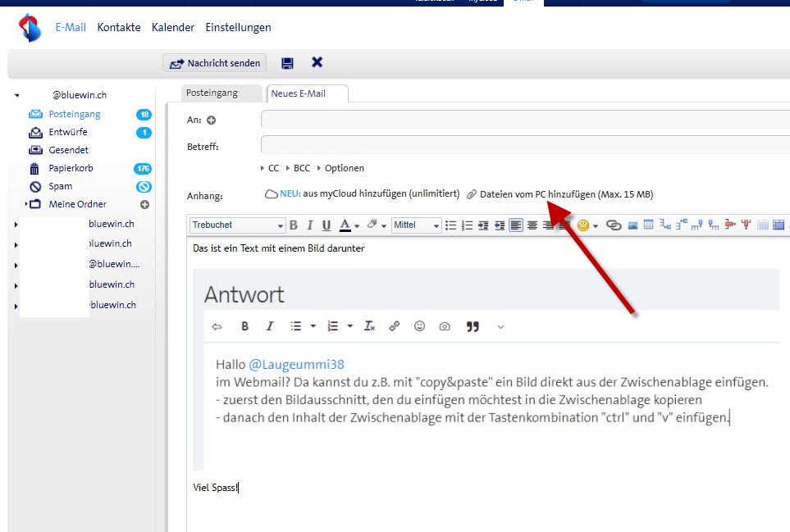The width and height of the screenshot is (790, 532).
Task: Open the Mittel font size dropdown
Action: click(417, 225)
